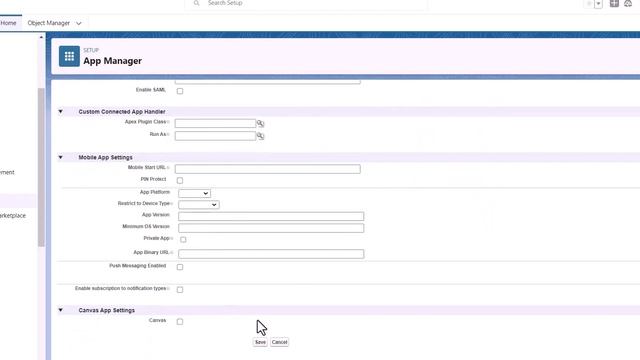This screenshot has height=360, width=640.
Task: Click the Canvas App Settings heading
Action: point(107,310)
